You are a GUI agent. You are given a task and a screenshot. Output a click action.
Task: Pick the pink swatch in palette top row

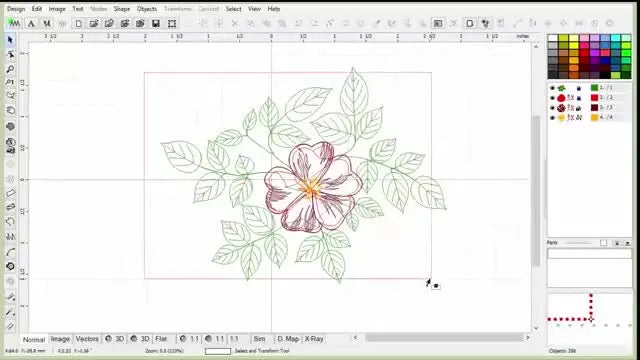pos(584,38)
